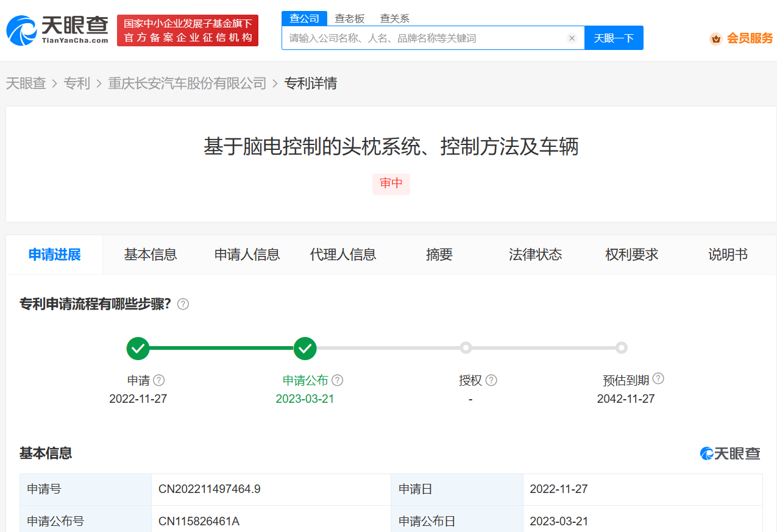Click the 审中 status tag
The width and height of the screenshot is (777, 532).
[391, 184]
